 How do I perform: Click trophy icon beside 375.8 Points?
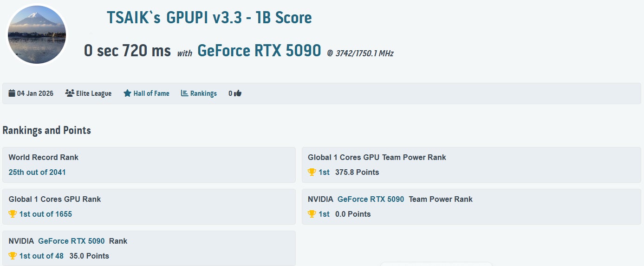pyautogui.click(x=312, y=172)
